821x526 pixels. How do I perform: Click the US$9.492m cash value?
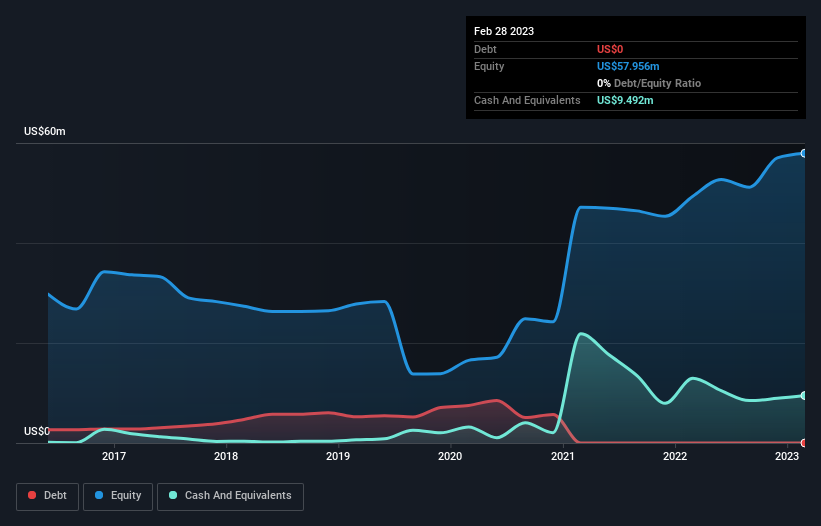[x=625, y=100]
